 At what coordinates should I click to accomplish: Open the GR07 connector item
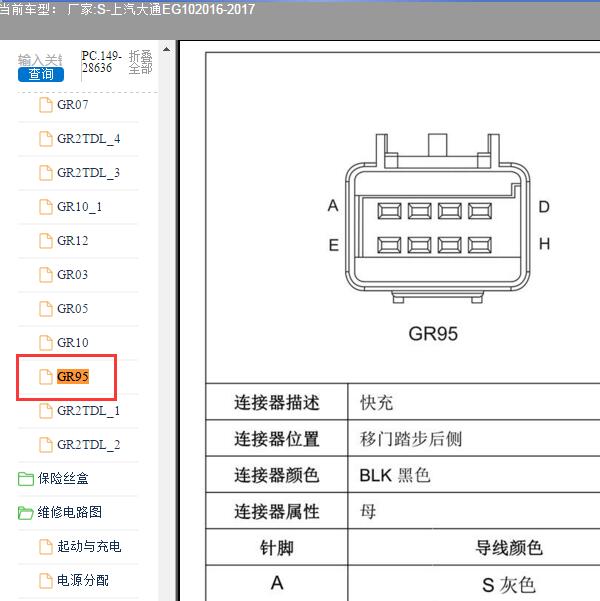[x=73, y=105]
